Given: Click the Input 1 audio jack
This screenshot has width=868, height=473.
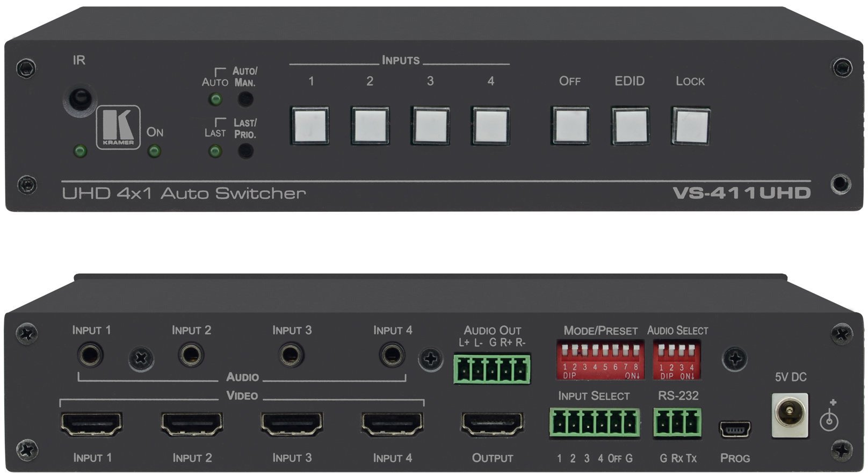Looking at the screenshot, I should (x=90, y=355).
